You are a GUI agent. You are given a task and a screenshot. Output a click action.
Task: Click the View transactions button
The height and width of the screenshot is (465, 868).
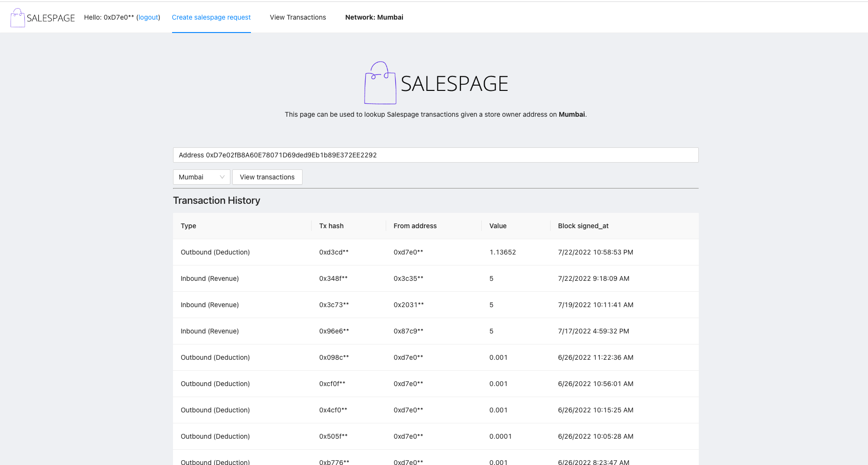click(267, 177)
